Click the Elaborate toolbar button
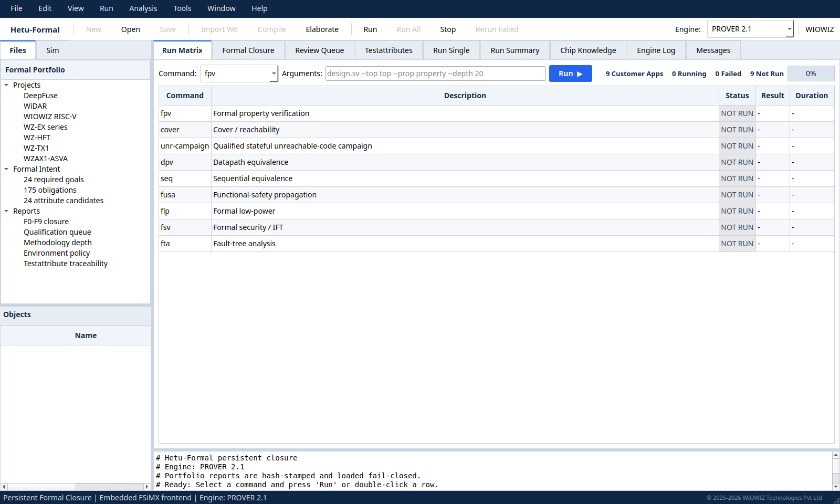Screen dimensions: 840x504 coord(322,29)
